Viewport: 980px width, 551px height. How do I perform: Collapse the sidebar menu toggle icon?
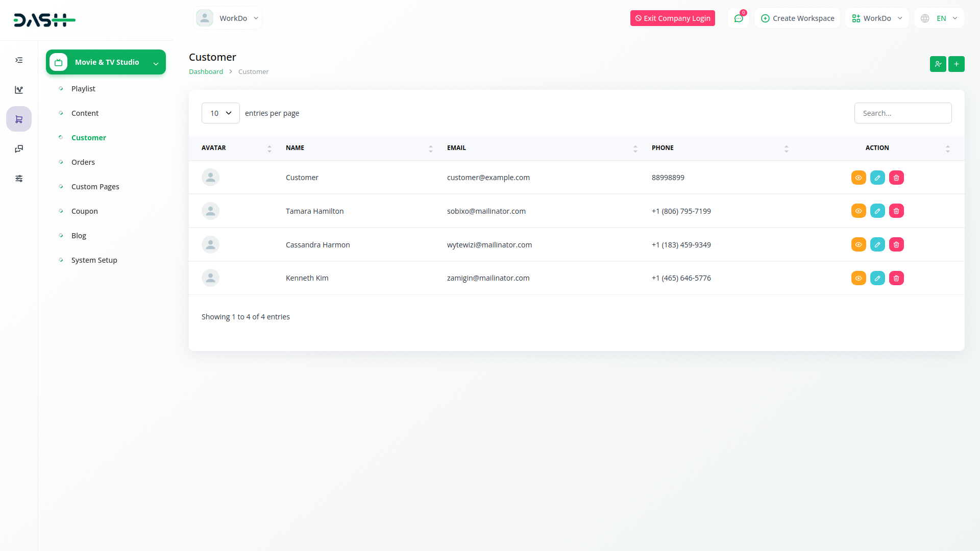pyautogui.click(x=19, y=60)
